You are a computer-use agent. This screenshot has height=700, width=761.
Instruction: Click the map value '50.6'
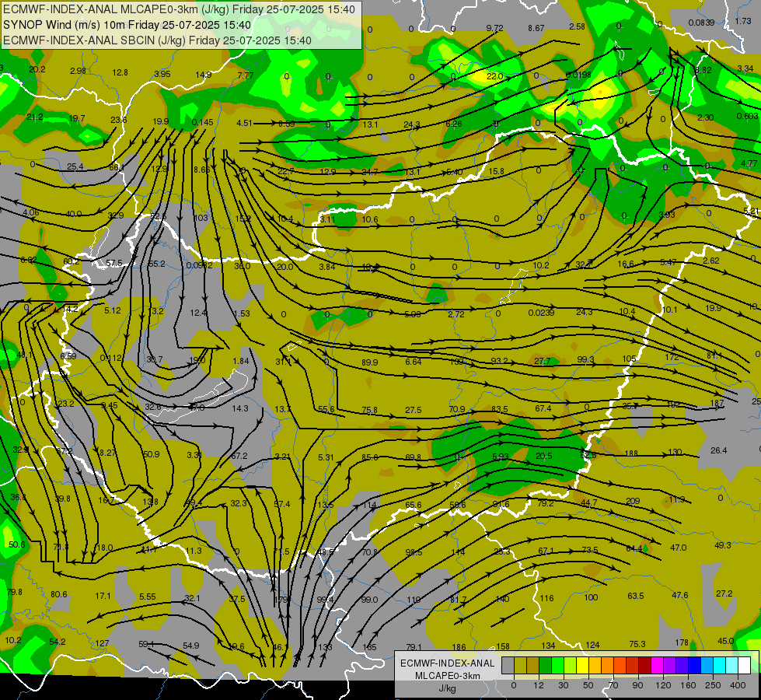click(x=17, y=544)
